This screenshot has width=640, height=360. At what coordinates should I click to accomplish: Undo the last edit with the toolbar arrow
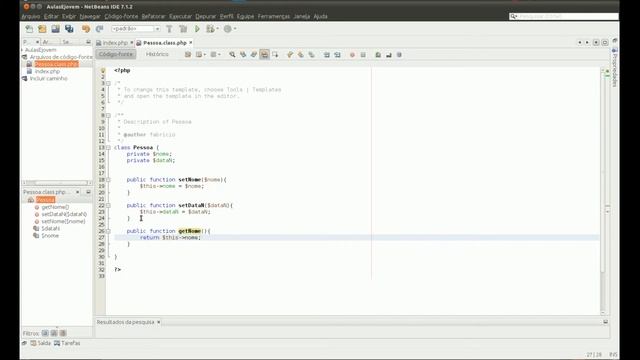tap(86, 29)
